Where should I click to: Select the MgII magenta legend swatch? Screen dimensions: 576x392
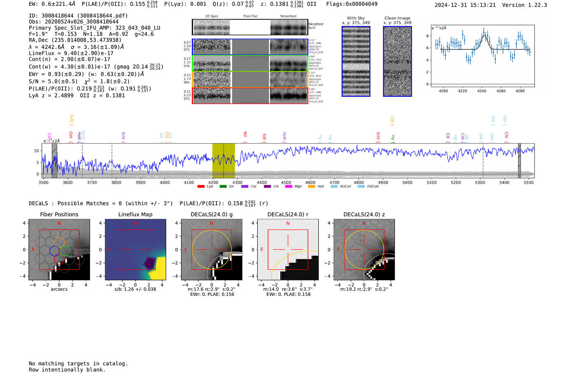click(289, 187)
